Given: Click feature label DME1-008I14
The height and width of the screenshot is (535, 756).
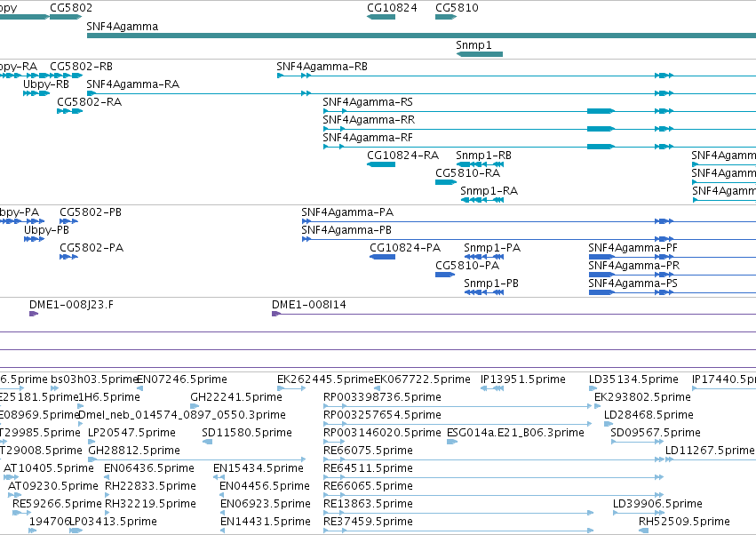Looking at the screenshot, I should coord(308,305).
